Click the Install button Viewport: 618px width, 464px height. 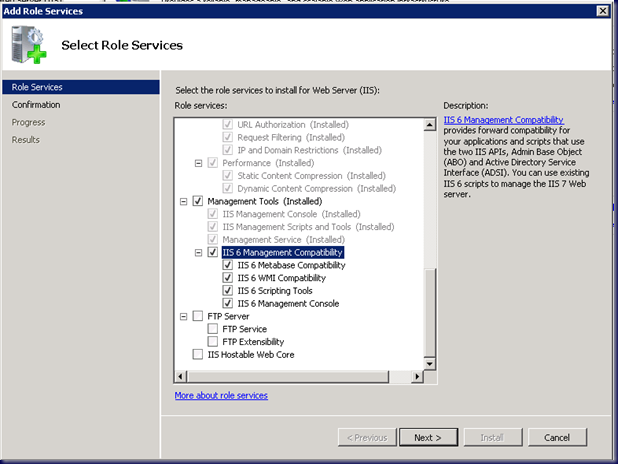493,437
